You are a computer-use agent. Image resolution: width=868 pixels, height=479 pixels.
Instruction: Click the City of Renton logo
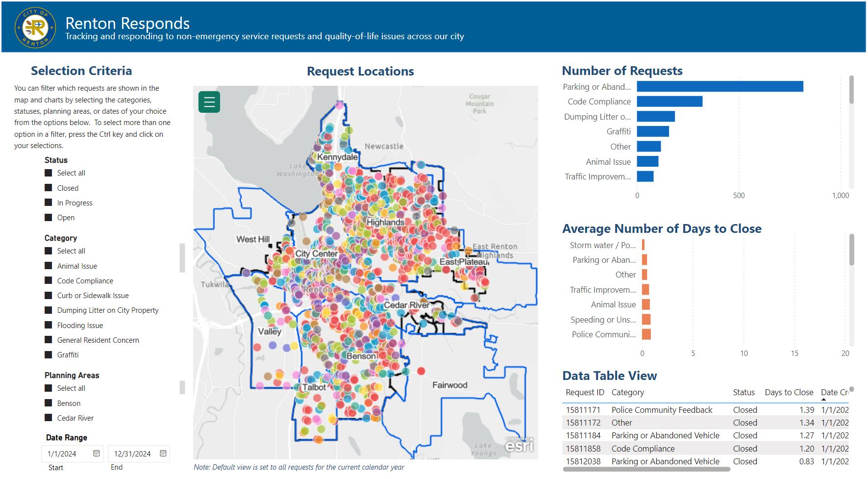click(x=36, y=28)
